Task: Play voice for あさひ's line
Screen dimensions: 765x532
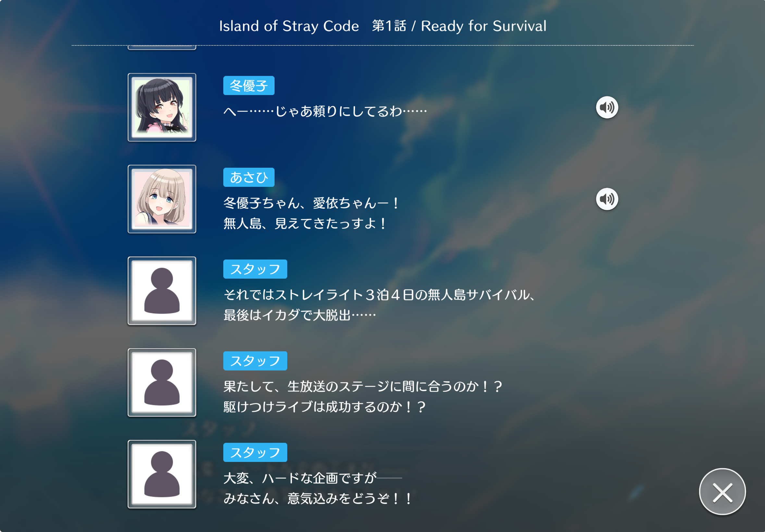Action: (x=607, y=199)
